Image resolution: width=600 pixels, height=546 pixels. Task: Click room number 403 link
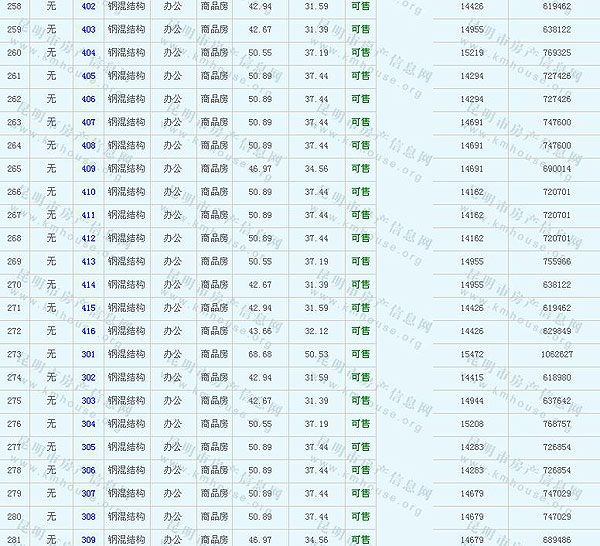89,29
